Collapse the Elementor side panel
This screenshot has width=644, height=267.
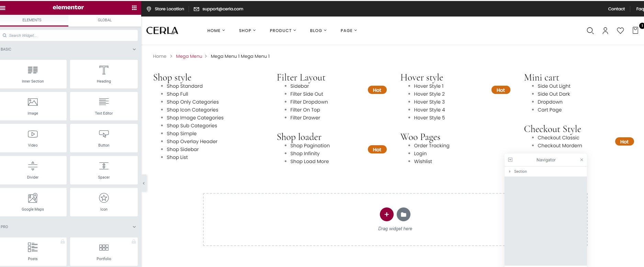tap(144, 183)
